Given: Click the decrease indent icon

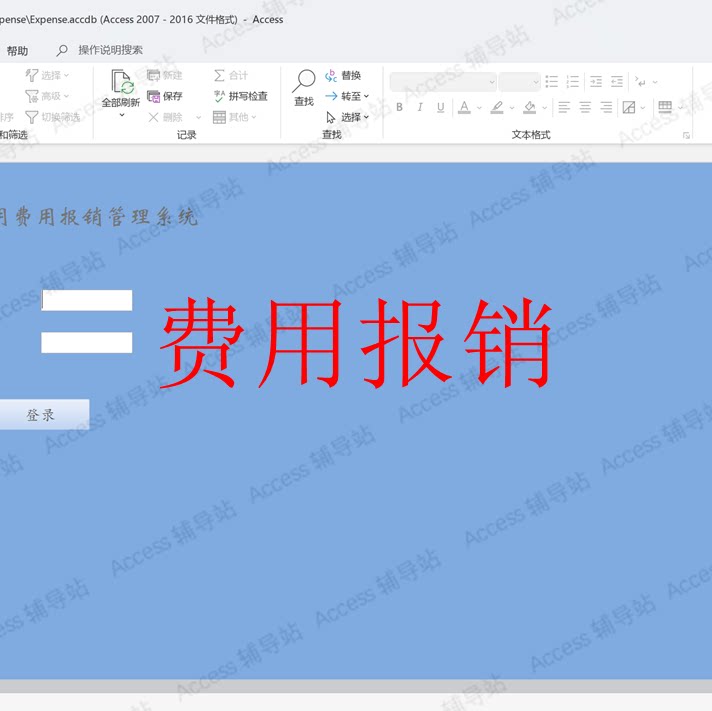Looking at the screenshot, I should pyautogui.click(x=617, y=82).
